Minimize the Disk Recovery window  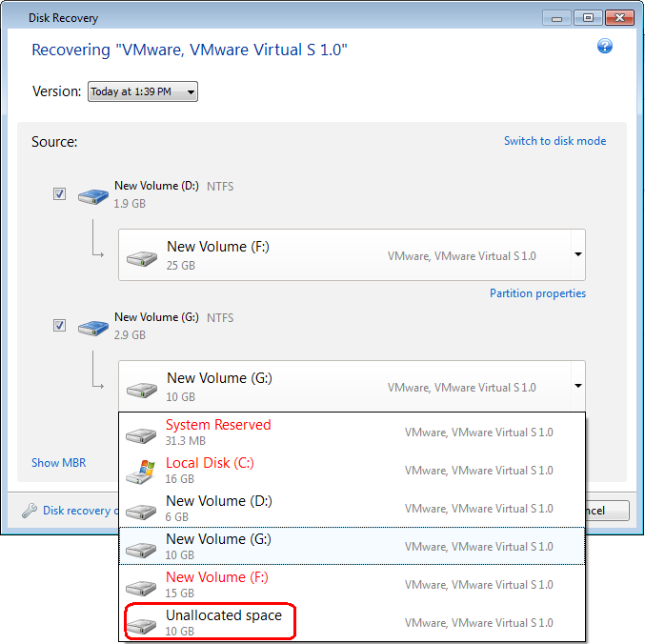point(556,18)
